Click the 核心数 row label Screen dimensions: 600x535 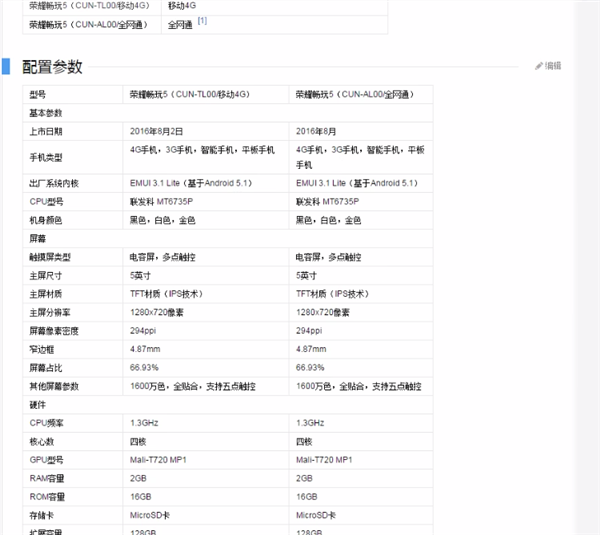point(41,442)
